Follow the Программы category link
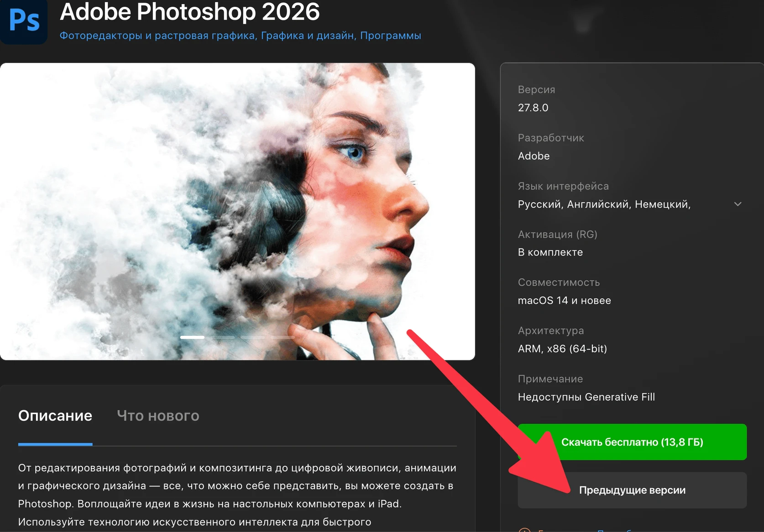This screenshot has width=764, height=532. pyautogui.click(x=391, y=36)
